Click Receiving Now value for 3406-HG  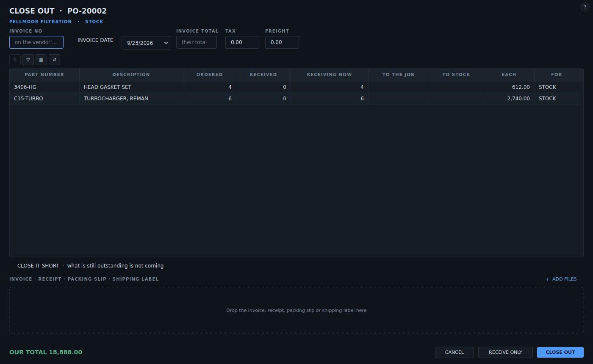tap(330, 87)
